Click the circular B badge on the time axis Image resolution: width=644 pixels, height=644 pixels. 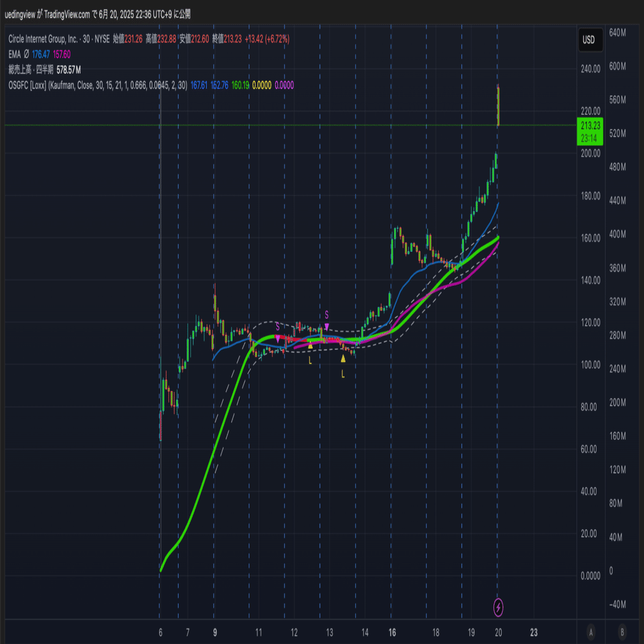coord(622,632)
